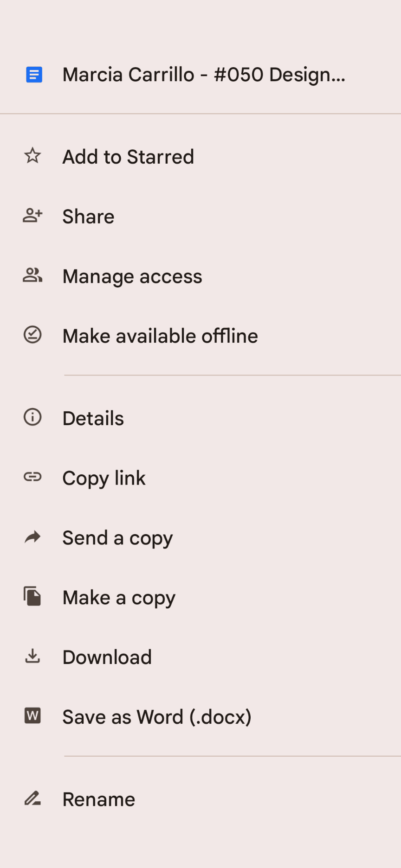
Task: Select Add to Starred menu option
Action: click(128, 157)
